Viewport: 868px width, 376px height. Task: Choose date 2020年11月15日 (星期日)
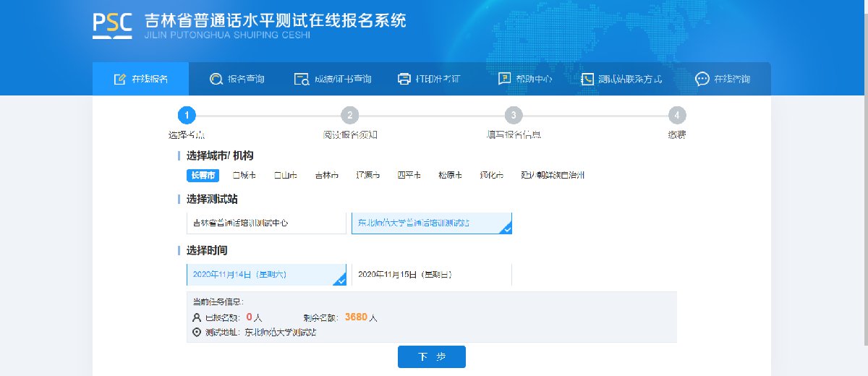coord(431,275)
